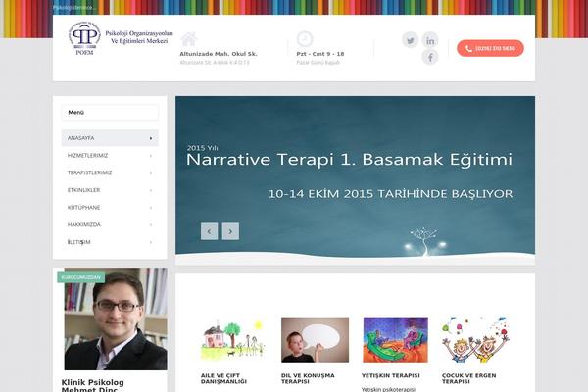
Task: Expand arrow beside ETKİNLİKLER
Action: pyautogui.click(x=151, y=190)
